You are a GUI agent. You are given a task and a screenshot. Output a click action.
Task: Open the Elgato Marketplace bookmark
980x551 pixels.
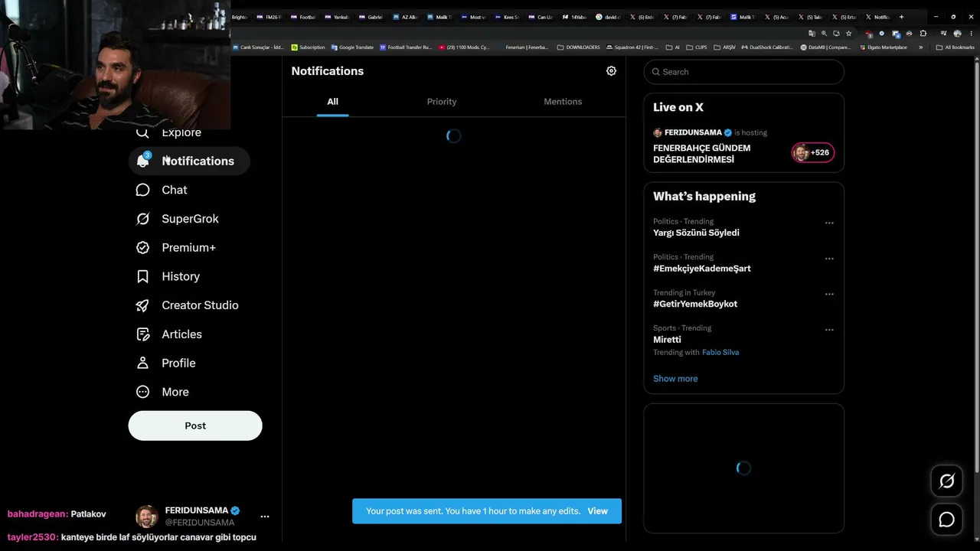coord(884,47)
